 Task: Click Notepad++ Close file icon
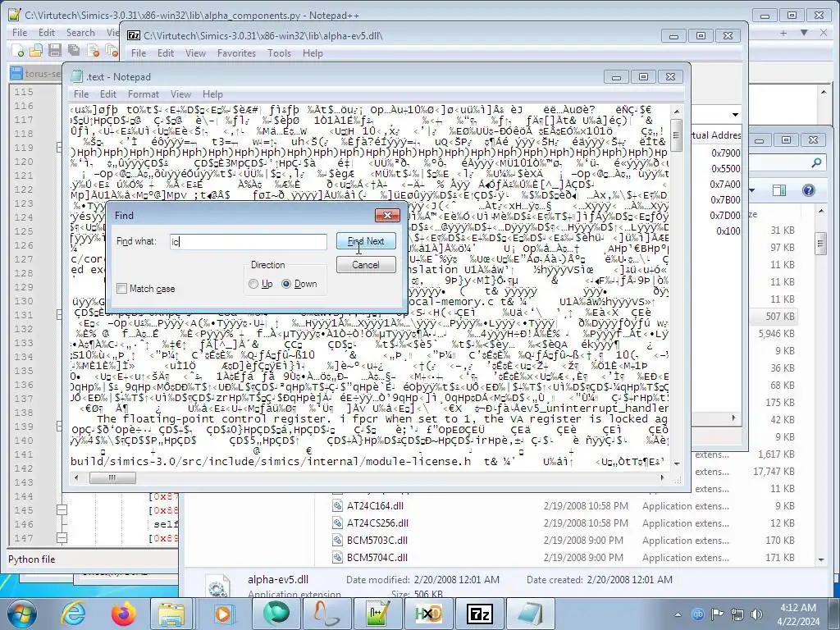point(94,50)
